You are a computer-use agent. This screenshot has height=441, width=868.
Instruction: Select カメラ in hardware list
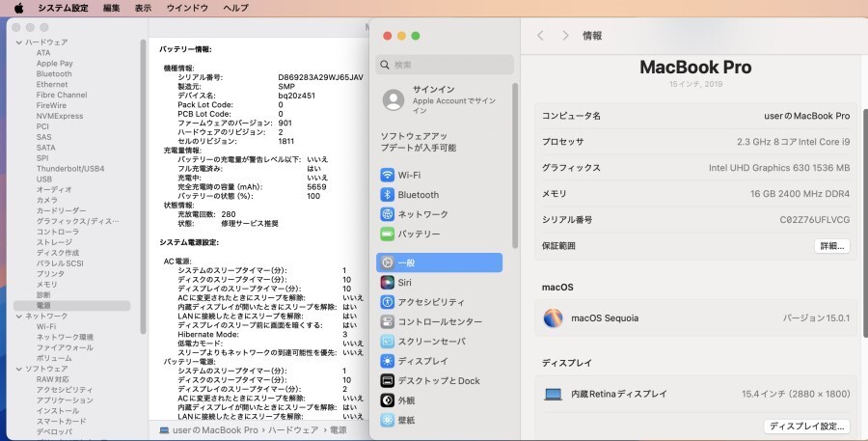click(x=46, y=200)
